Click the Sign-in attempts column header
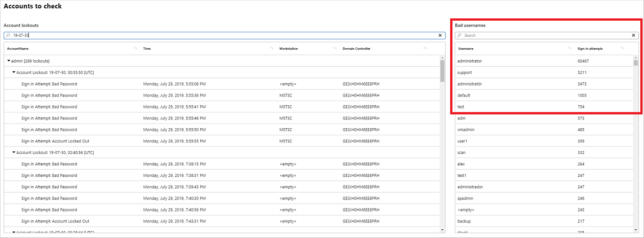The height and width of the screenshot is (238, 644). tap(590, 49)
